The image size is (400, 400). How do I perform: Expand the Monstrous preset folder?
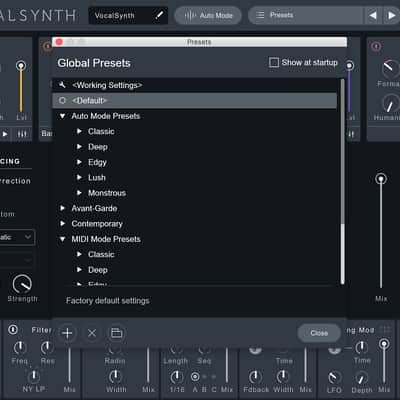pyautogui.click(x=79, y=193)
